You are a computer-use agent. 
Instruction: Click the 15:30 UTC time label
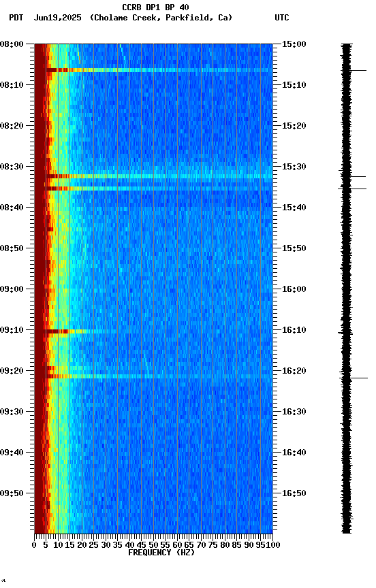294,167
